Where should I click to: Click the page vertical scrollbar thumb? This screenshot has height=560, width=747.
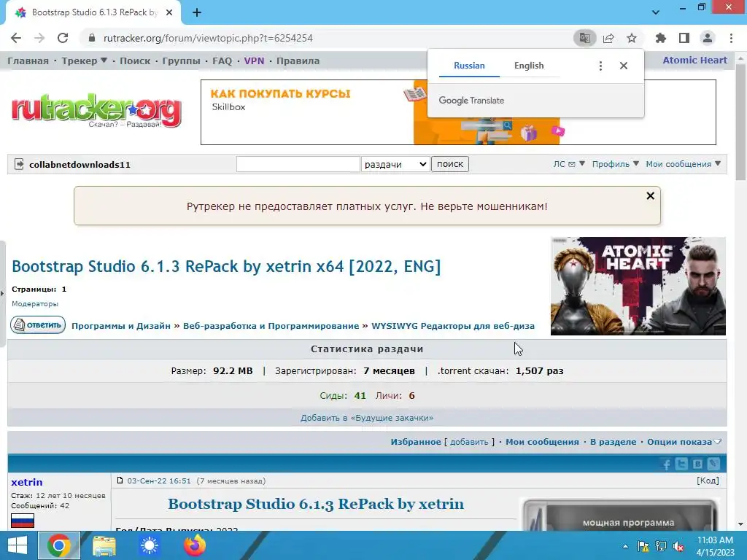pyautogui.click(x=740, y=122)
